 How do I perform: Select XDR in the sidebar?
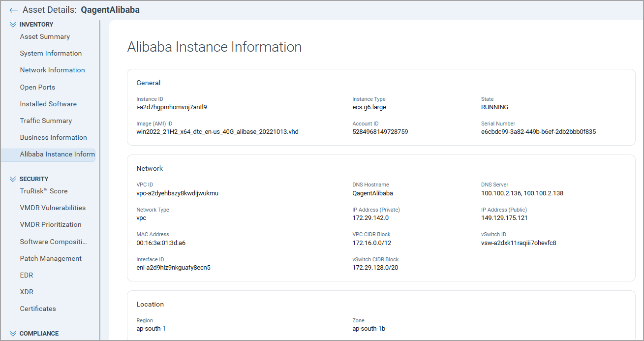27,292
